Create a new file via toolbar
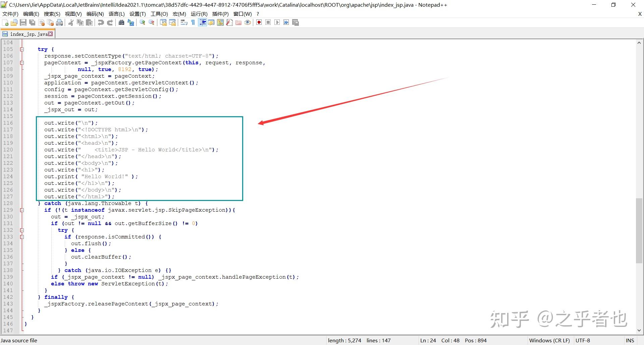 [5, 22]
